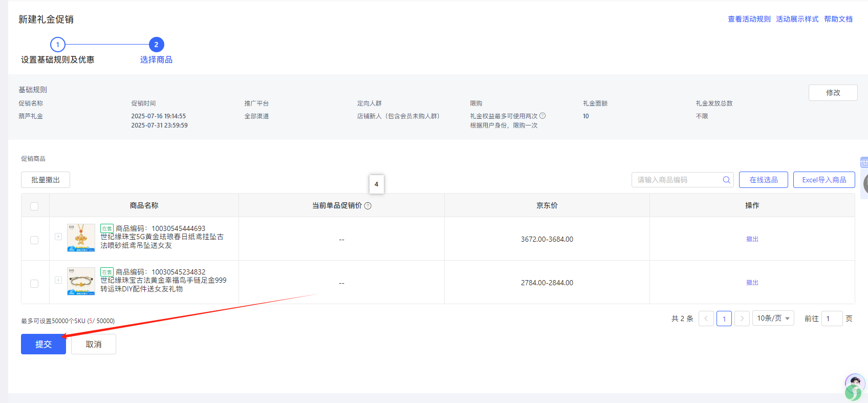Toggle the select-all checkbox in table header
This screenshot has height=403, width=868.
34,206
